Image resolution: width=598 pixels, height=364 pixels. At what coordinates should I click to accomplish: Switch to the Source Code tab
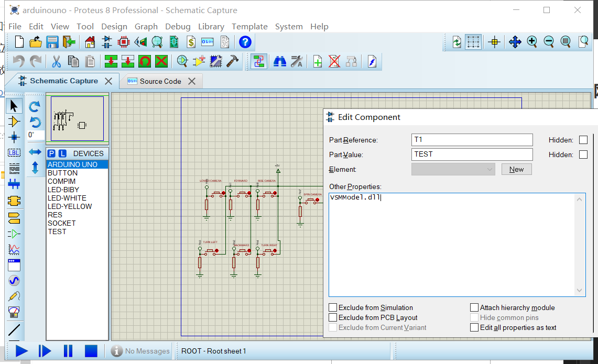click(x=160, y=81)
